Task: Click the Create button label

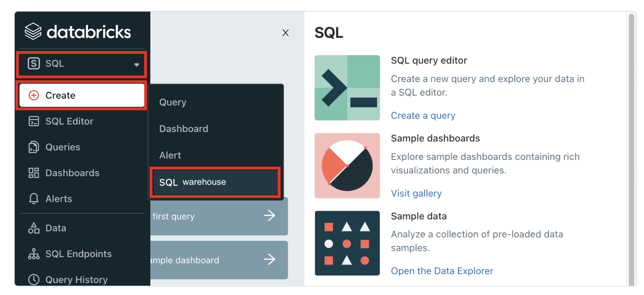Action: point(60,95)
